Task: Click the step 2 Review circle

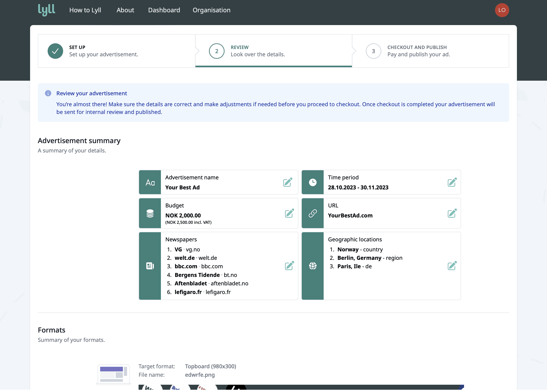Action: tap(217, 51)
